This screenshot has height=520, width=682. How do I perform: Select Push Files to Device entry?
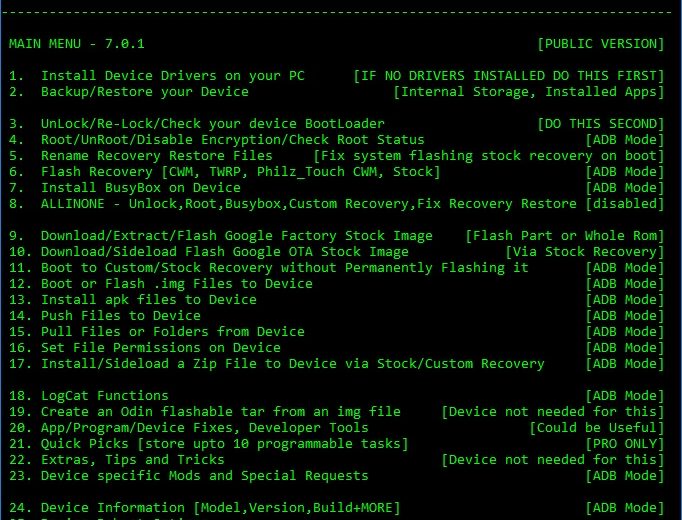(x=120, y=316)
